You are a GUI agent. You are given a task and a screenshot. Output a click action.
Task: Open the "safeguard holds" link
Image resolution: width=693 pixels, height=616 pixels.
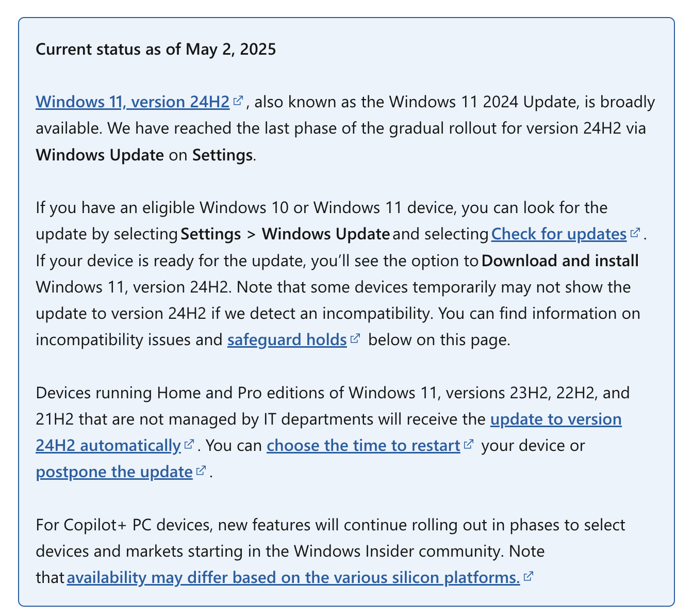point(287,340)
